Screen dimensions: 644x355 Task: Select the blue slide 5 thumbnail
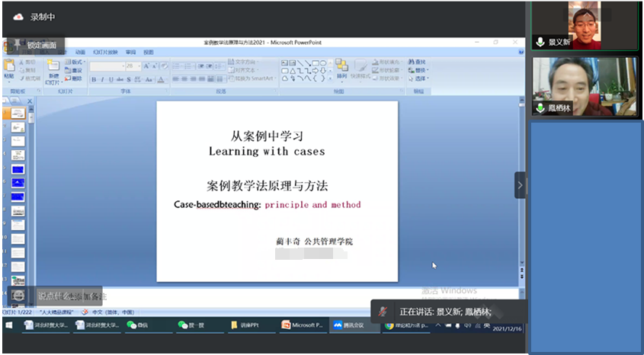click(x=18, y=169)
